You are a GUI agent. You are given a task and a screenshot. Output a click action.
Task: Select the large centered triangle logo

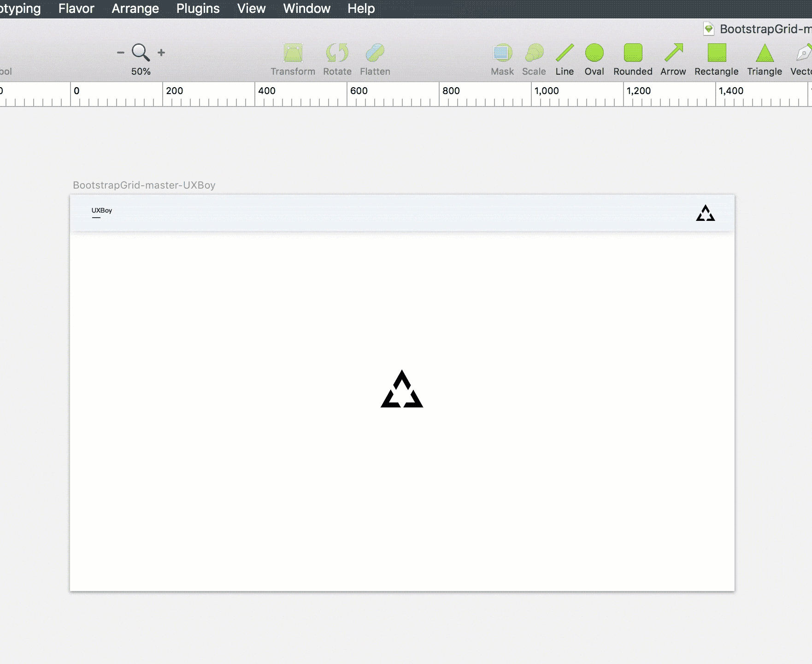tap(402, 389)
